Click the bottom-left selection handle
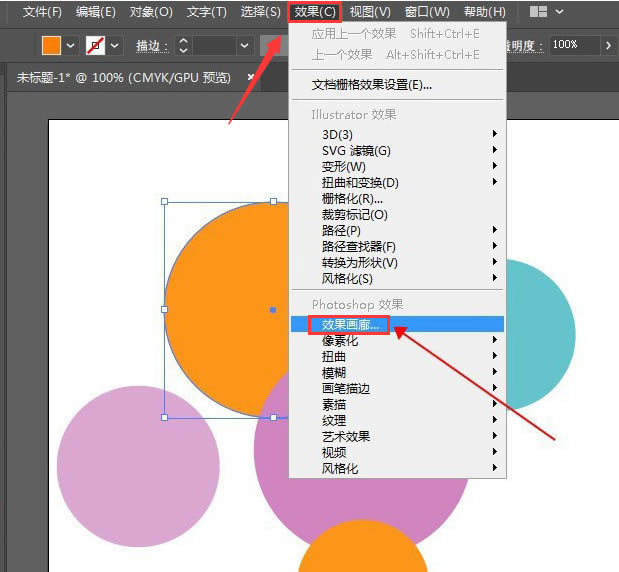The width and height of the screenshot is (619, 572). click(165, 417)
